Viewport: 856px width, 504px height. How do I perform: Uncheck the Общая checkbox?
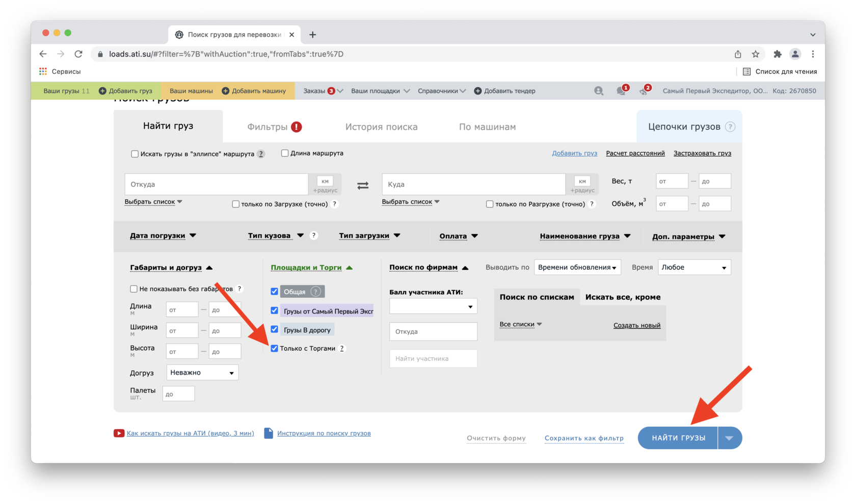pyautogui.click(x=274, y=292)
